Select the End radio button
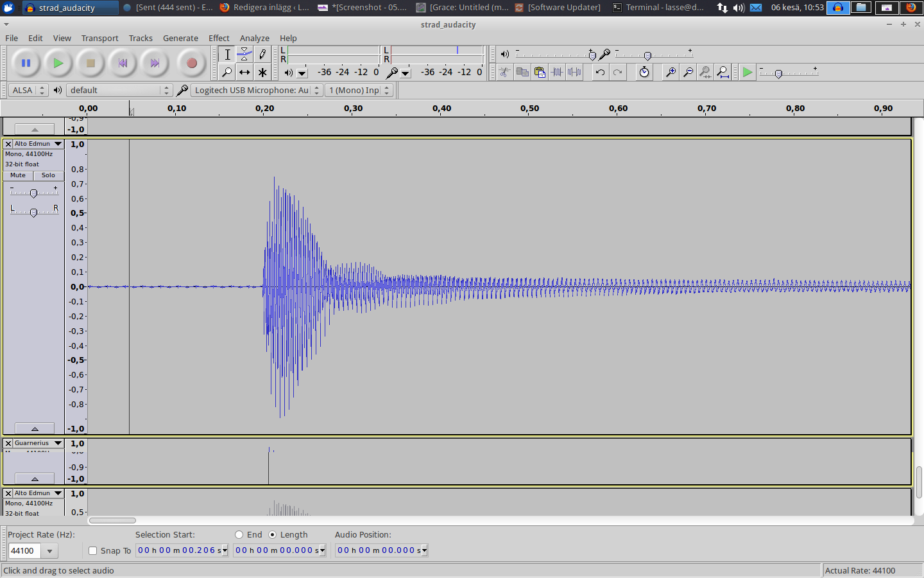 [x=239, y=534]
